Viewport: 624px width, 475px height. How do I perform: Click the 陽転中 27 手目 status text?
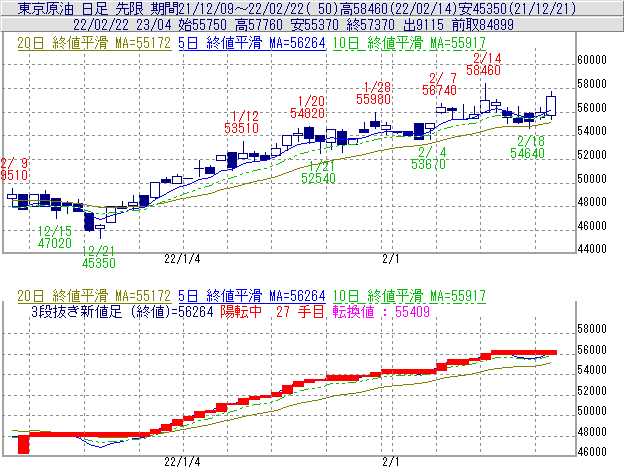[x=273, y=311]
